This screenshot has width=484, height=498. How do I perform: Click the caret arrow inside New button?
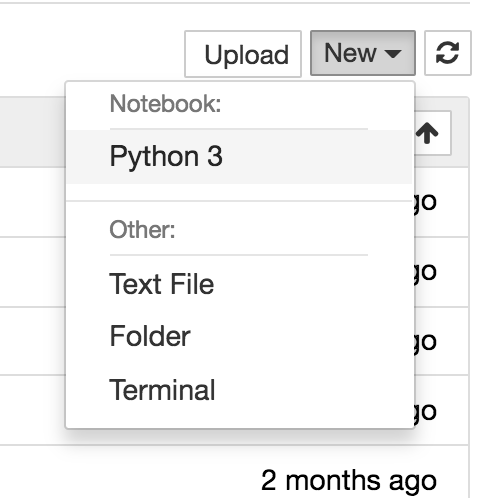point(393,53)
